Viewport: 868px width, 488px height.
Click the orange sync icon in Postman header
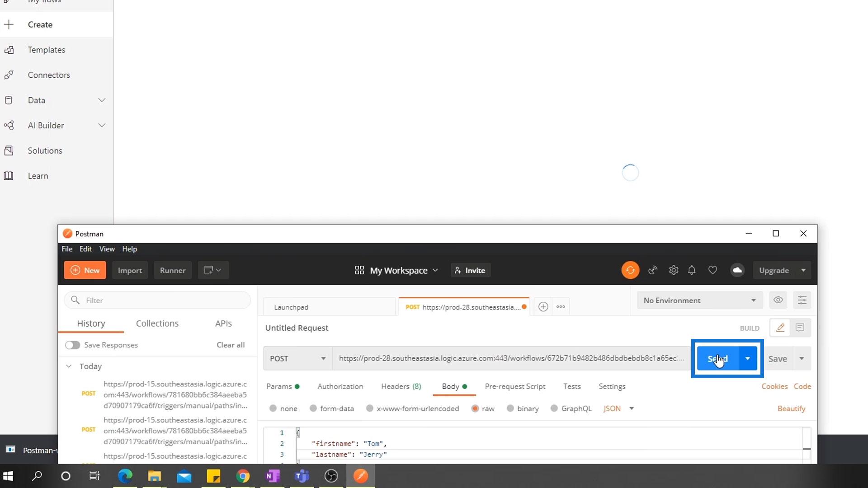coord(630,270)
